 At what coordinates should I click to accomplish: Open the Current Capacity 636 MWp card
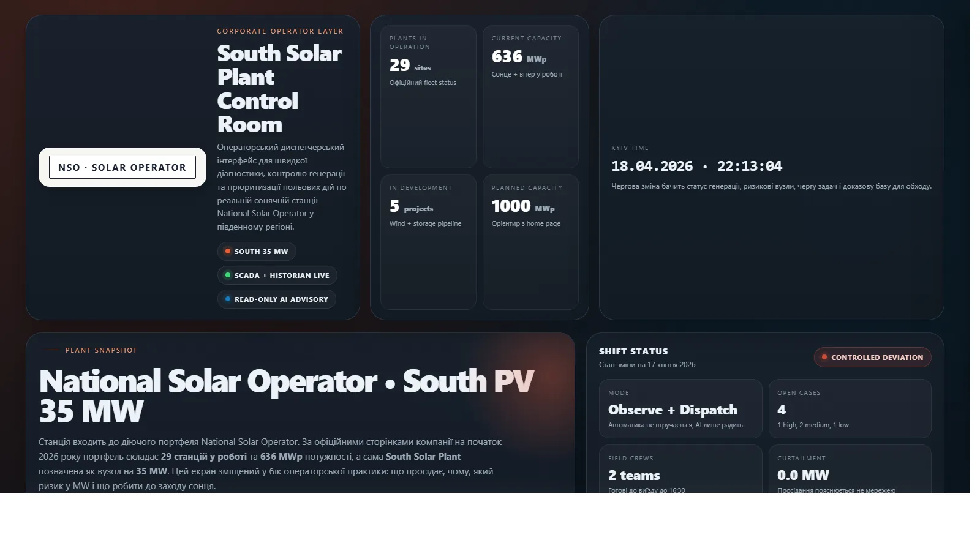click(x=530, y=97)
